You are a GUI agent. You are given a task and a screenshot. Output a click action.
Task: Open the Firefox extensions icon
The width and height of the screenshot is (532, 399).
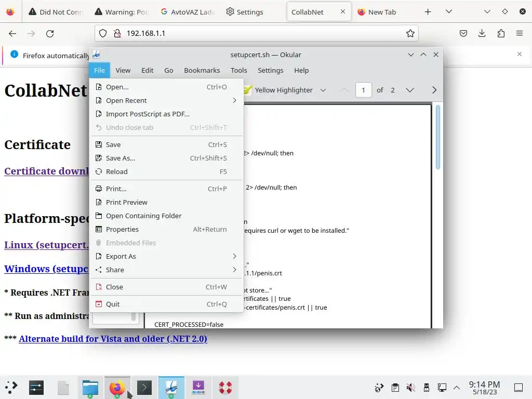tap(501, 33)
